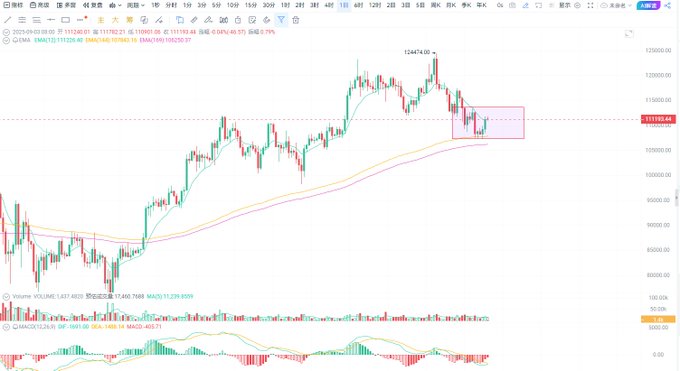Switch to the 12时 timeframe
680x371 pixels.
tap(375, 5)
